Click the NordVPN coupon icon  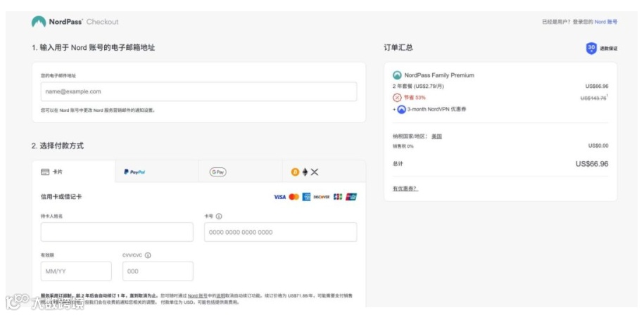402,110
